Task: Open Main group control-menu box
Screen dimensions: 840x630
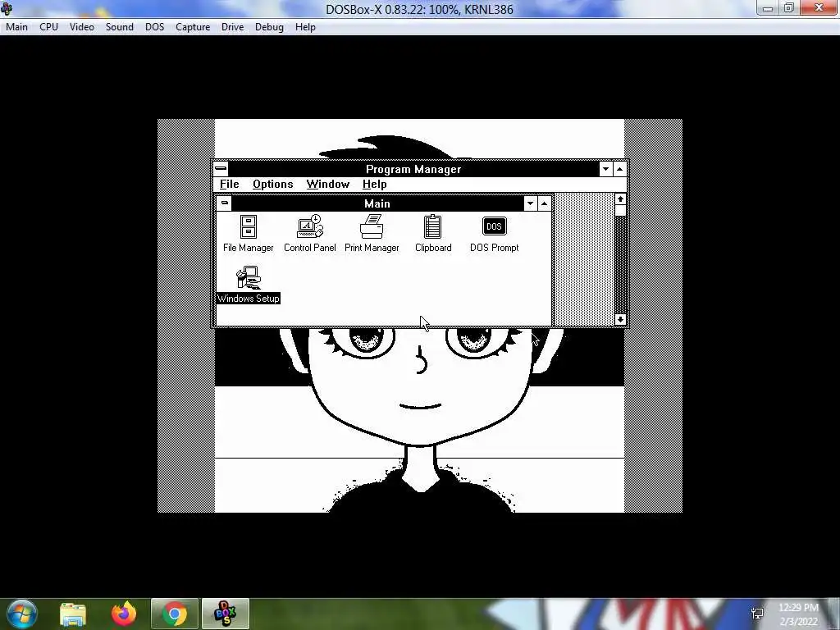Action: [225, 203]
